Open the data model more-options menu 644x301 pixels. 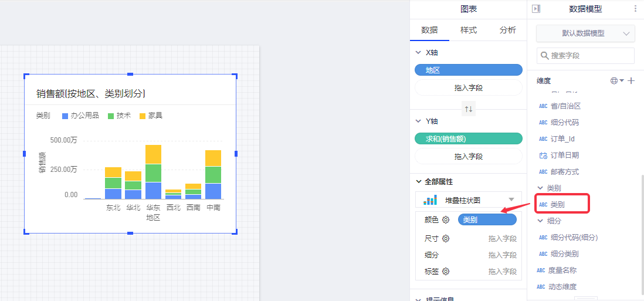point(635,9)
